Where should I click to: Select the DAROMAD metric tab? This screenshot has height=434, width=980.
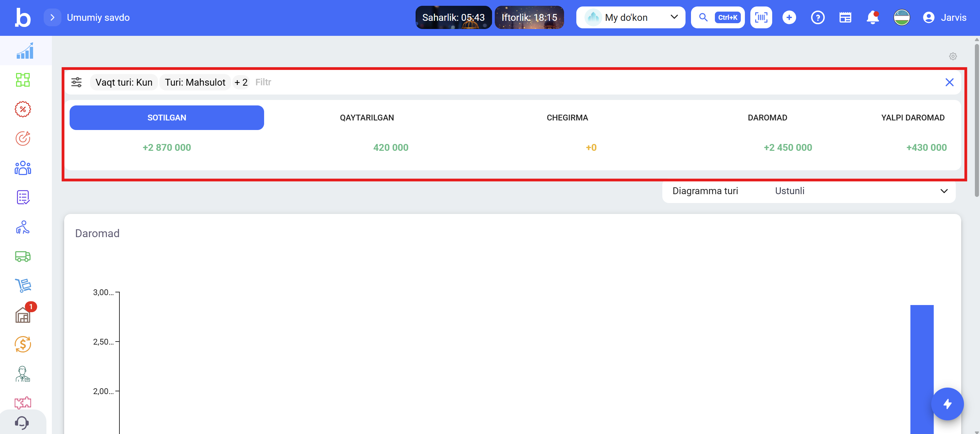click(767, 118)
